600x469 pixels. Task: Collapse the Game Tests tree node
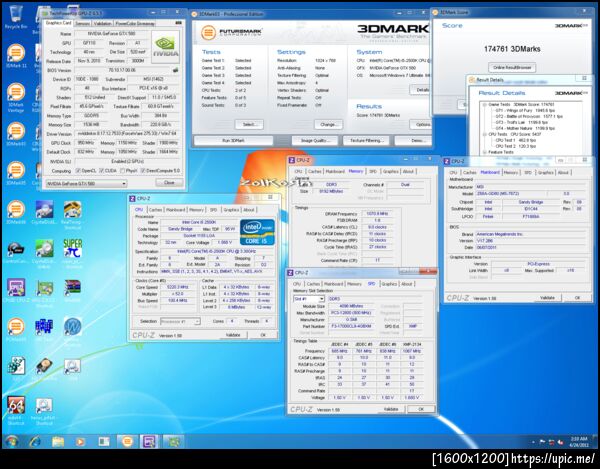click(x=484, y=104)
